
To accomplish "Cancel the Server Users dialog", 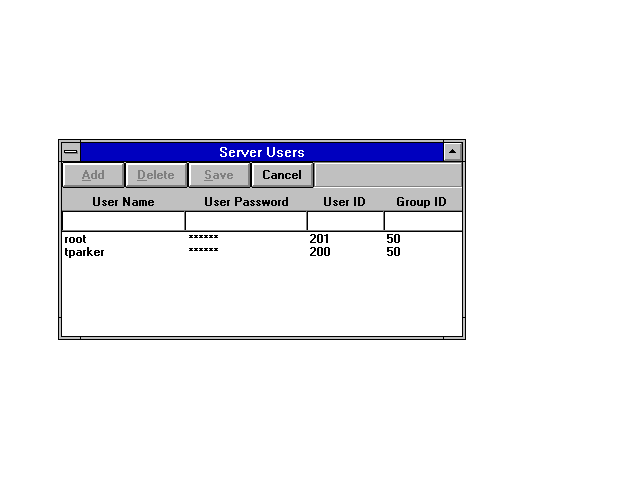I will coord(282,175).
